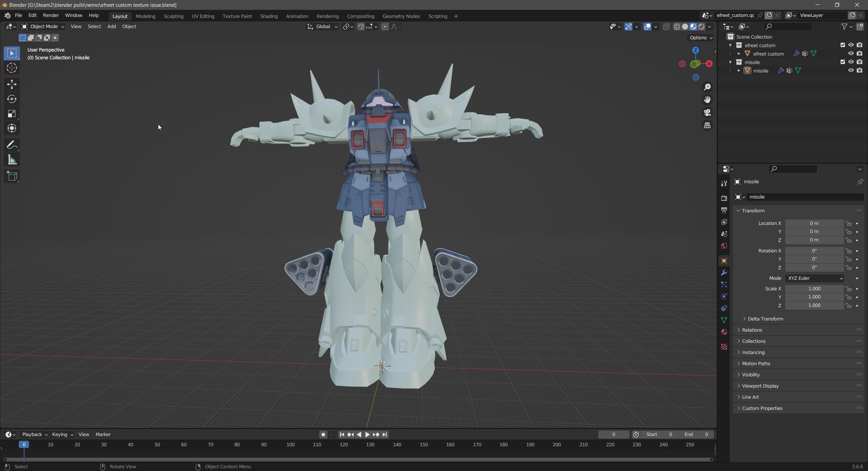Disable the missile object in renders
This screenshot has width=868, height=471.
[860, 70]
